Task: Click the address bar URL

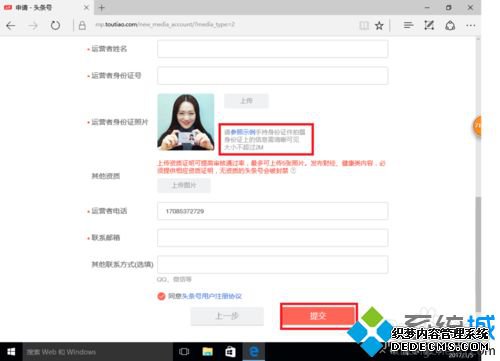Action: [x=165, y=25]
